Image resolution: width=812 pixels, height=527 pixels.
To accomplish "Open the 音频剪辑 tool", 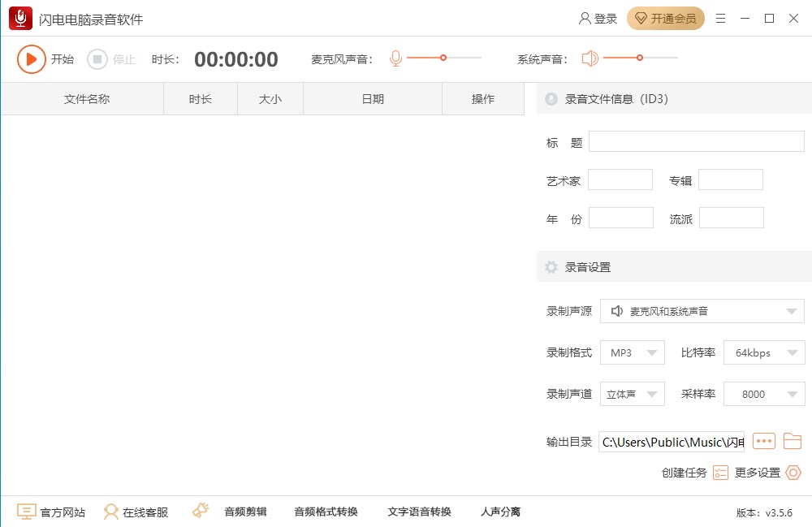I will tap(245, 512).
